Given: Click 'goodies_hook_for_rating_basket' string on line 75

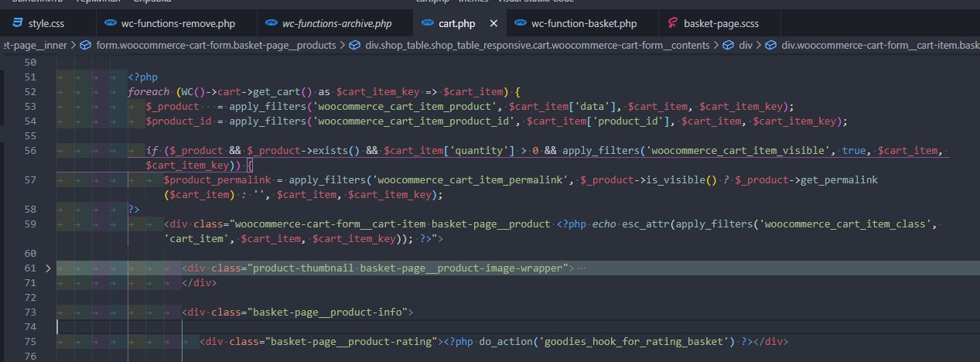Looking at the screenshot, I should [x=635, y=342].
